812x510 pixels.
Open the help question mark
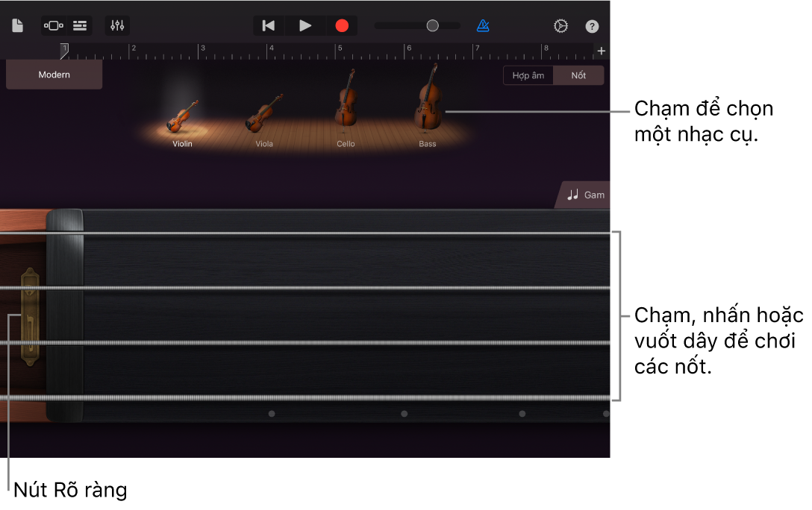592,26
